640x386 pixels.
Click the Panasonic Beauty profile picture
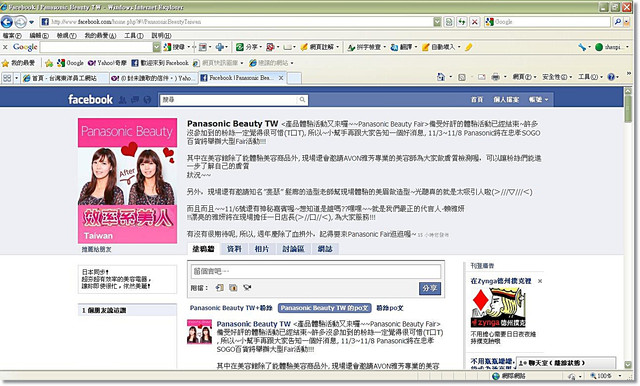[x=127, y=181]
